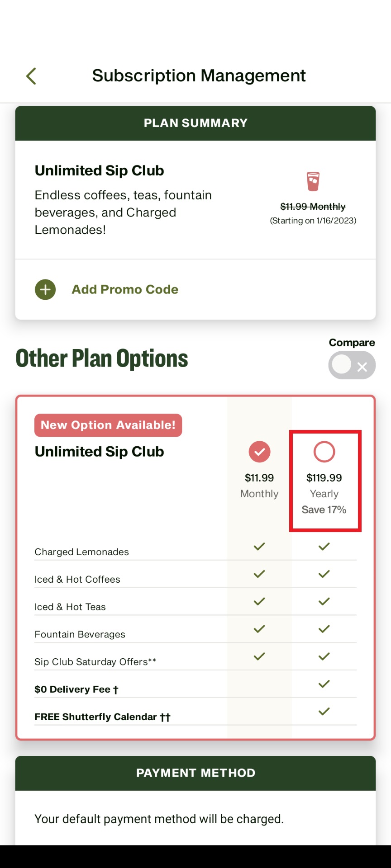The image size is (391, 868).
Task: Tap the plus icon beside Add Promo Code
Action: (45, 289)
